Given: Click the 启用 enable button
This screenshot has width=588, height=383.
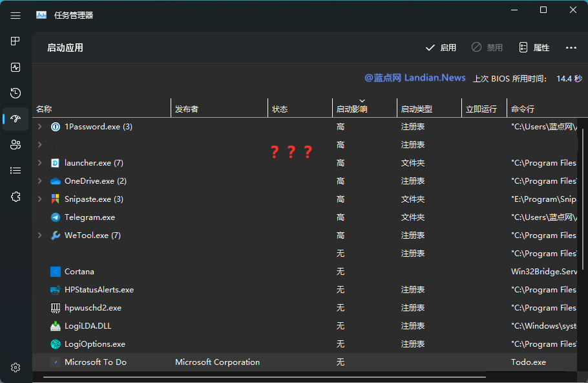Looking at the screenshot, I should tap(442, 47).
